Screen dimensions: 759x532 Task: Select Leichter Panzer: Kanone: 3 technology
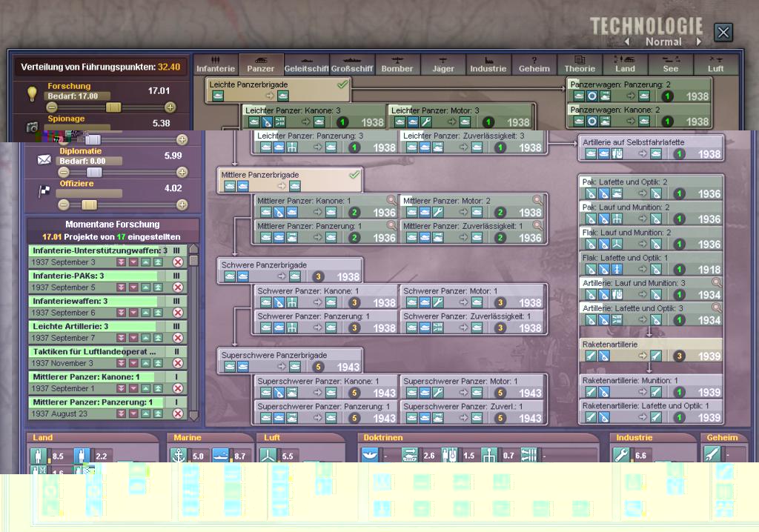pyautogui.click(x=314, y=116)
